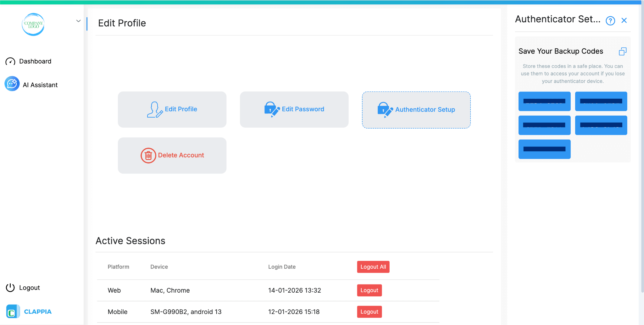
Task: Logout the Mac Chrome web session
Action: (369, 290)
